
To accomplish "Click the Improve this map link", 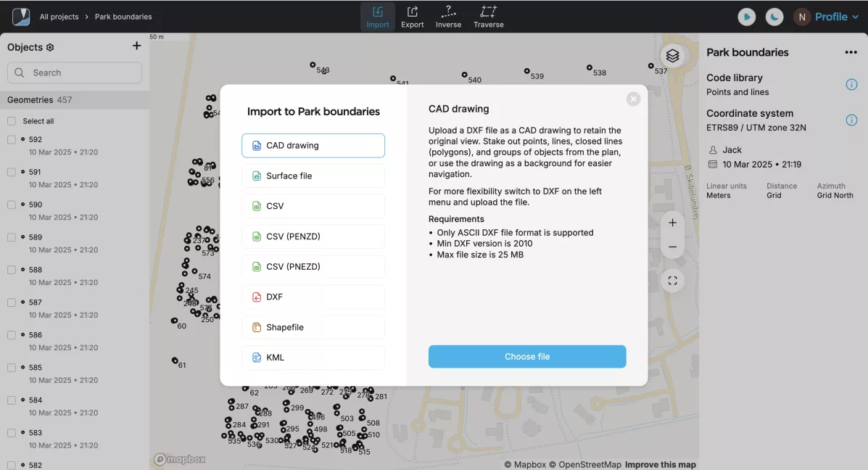I will click(x=661, y=464).
